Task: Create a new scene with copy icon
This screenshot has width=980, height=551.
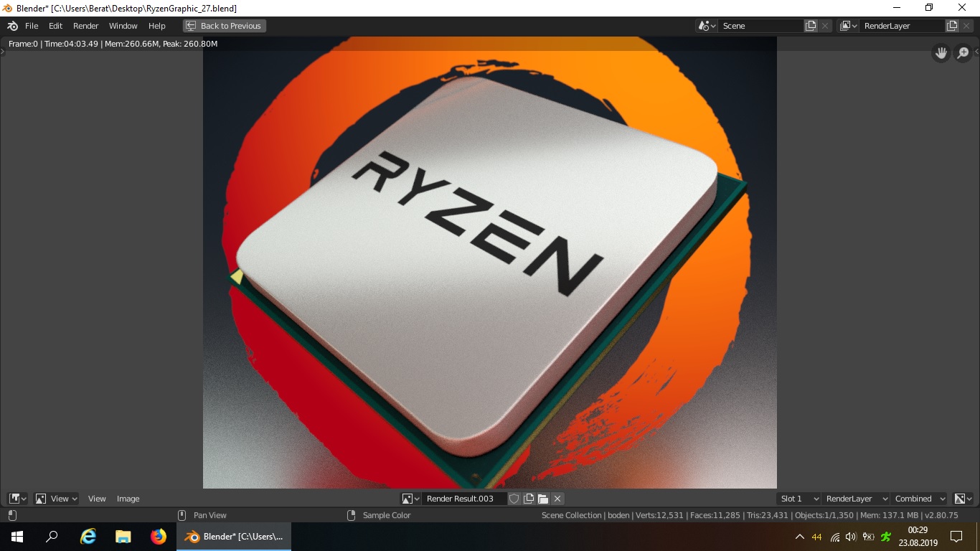Action: 811,26
